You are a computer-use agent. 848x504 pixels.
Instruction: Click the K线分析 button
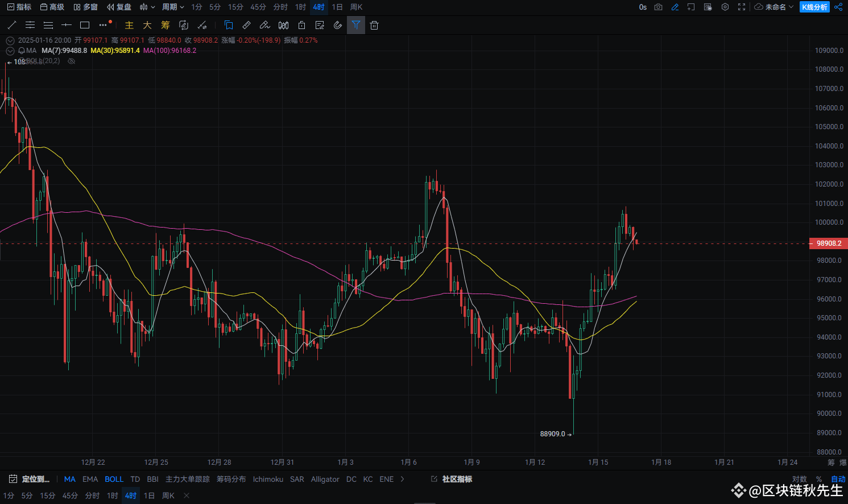[814, 7]
